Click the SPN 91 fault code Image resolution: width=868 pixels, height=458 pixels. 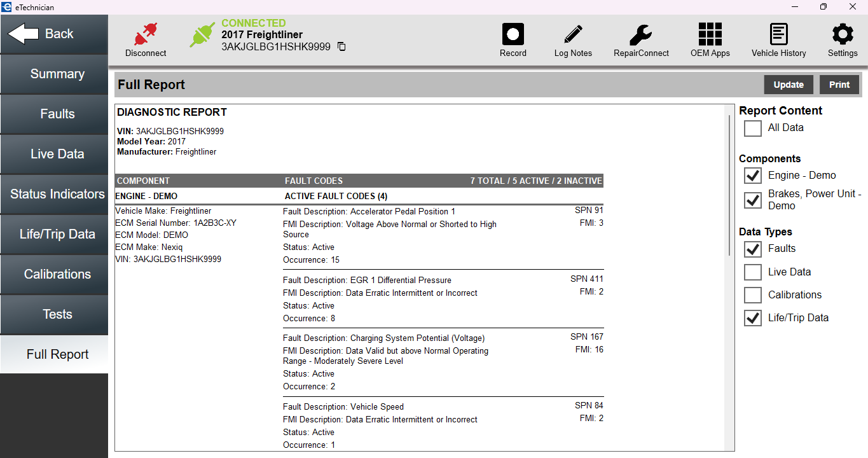tap(589, 211)
